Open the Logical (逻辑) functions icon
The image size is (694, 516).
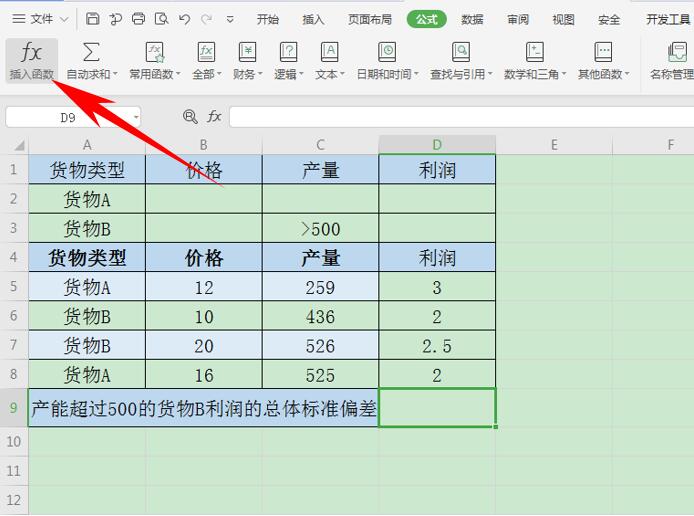click(x=289, y=53)
